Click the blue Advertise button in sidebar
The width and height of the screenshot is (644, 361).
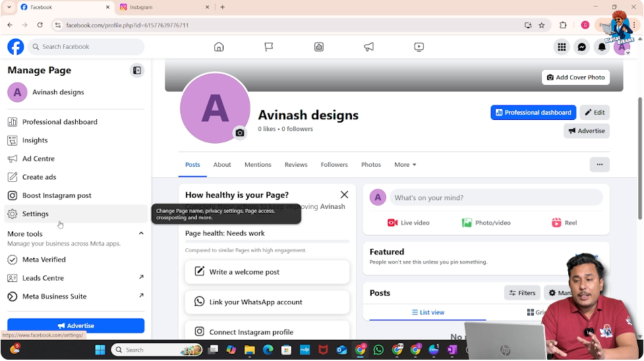pos(76,325)
